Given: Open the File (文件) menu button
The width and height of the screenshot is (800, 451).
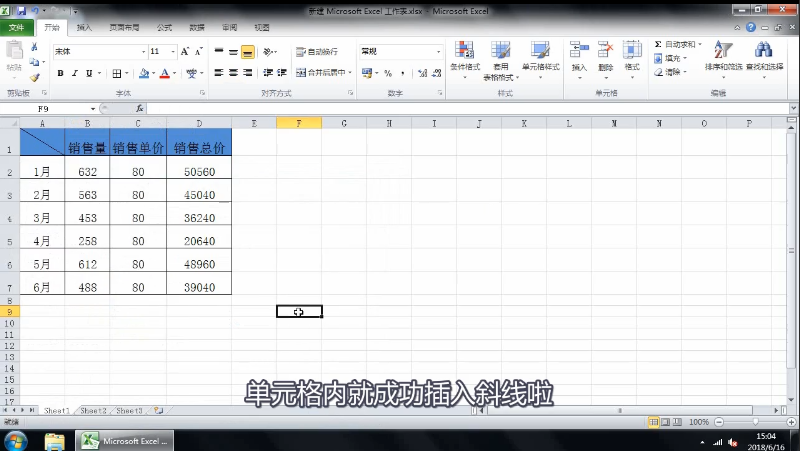Looking at the screenshot, I should click(x=16, y=28).
